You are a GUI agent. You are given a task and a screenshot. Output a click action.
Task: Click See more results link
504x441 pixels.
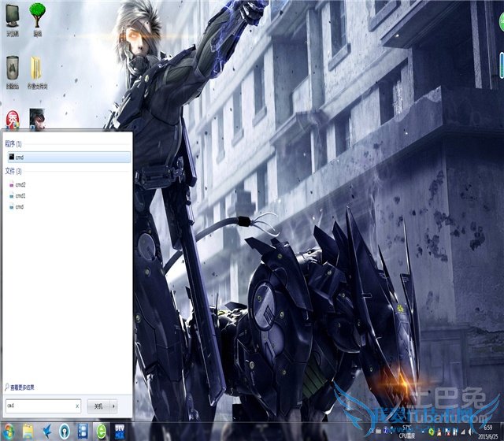tap(20, 387)
